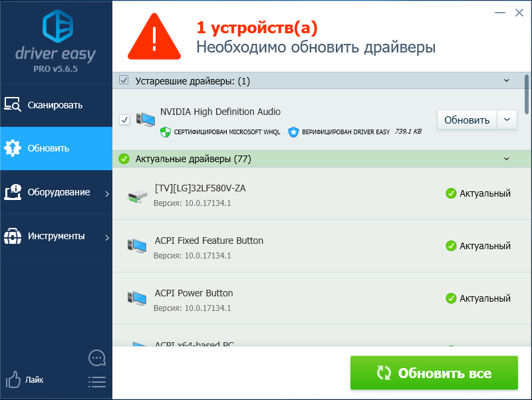Click Актуальный status for ACPI Fixed Feature

(x=478, y=246)
